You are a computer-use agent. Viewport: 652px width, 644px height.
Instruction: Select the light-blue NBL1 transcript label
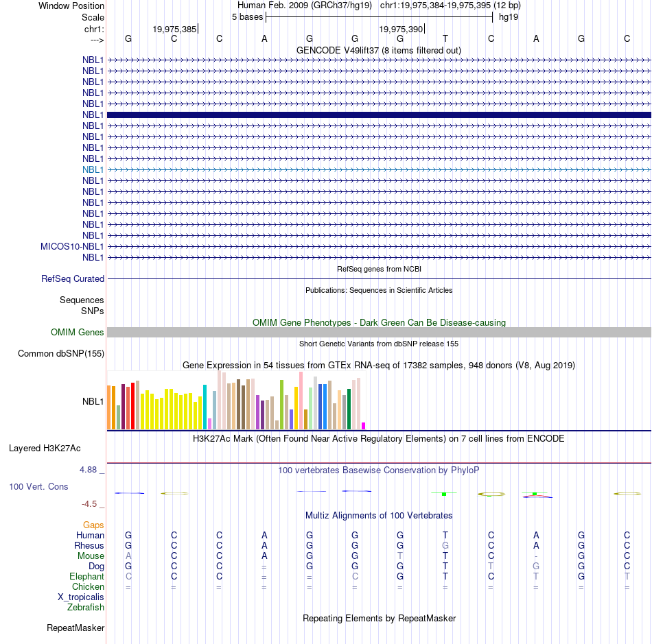coord(93,169)
